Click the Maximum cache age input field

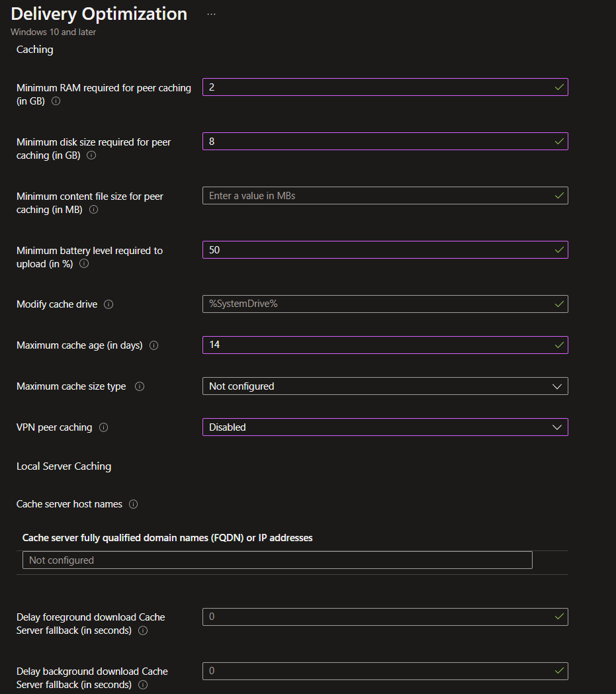click(377, 345)
